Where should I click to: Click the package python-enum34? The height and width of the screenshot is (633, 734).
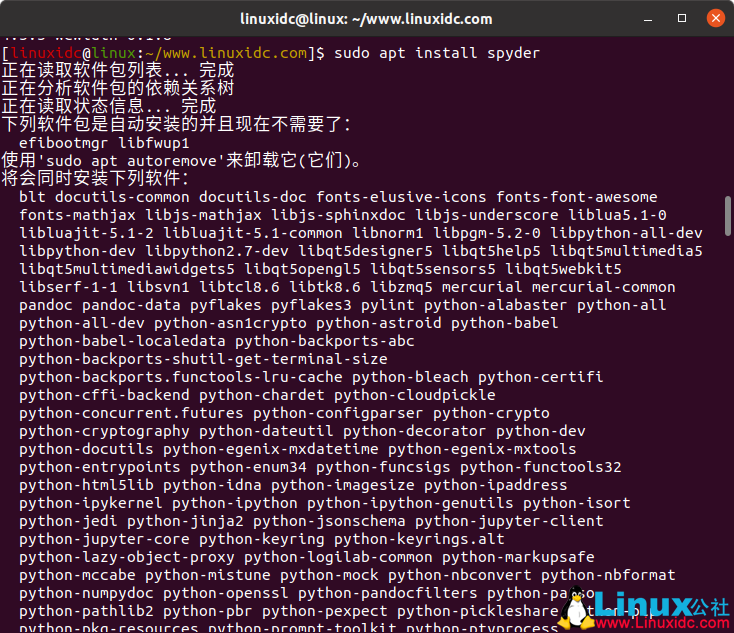coord(248,467)
